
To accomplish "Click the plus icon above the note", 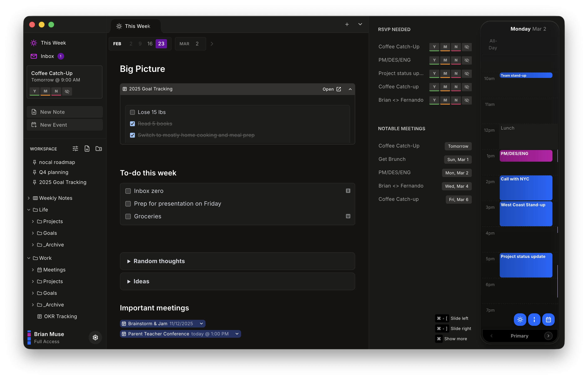I will coord(347,24).
